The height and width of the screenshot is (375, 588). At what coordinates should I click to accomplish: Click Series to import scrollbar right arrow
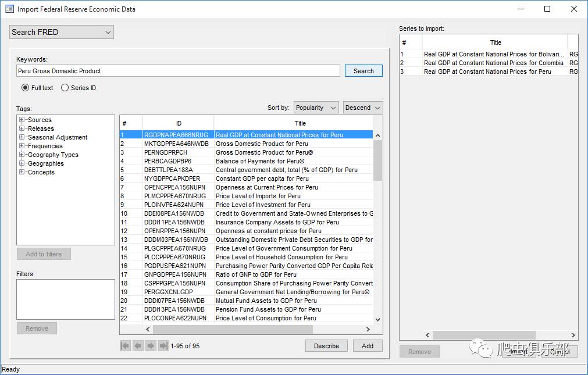click(573, 335)
